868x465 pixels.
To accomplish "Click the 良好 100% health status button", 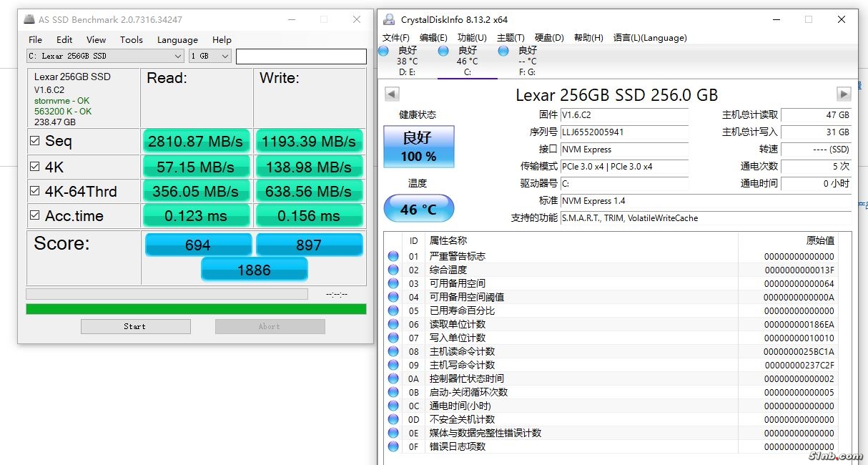I will click(x=418, y=145).
